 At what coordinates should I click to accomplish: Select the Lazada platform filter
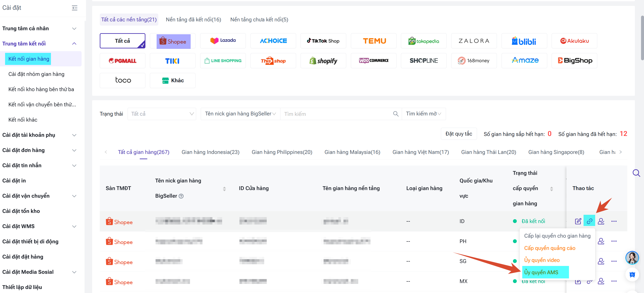[x=223, y=41]
